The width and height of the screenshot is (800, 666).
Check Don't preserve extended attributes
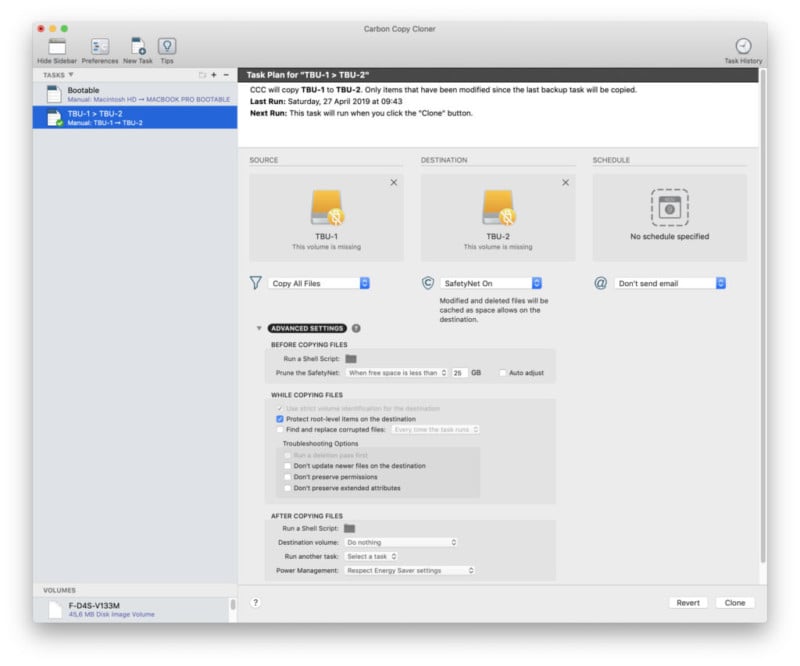[x=287, y=488]
